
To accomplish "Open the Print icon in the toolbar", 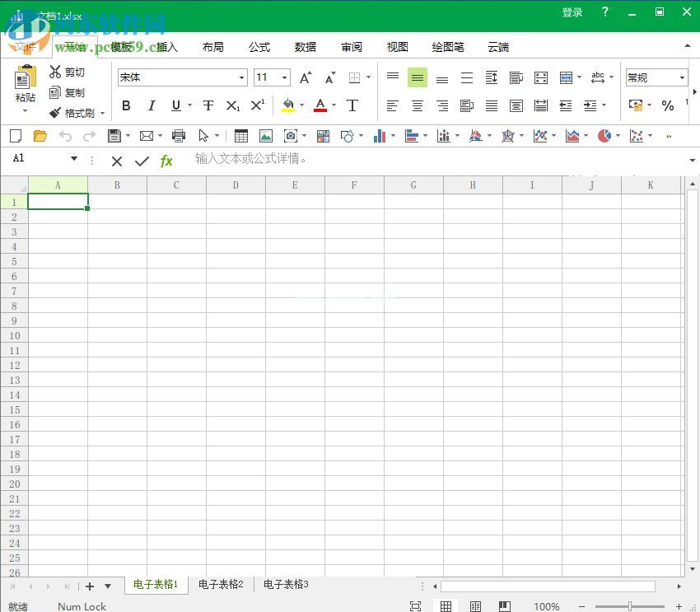I will click(x=180, y=135).
